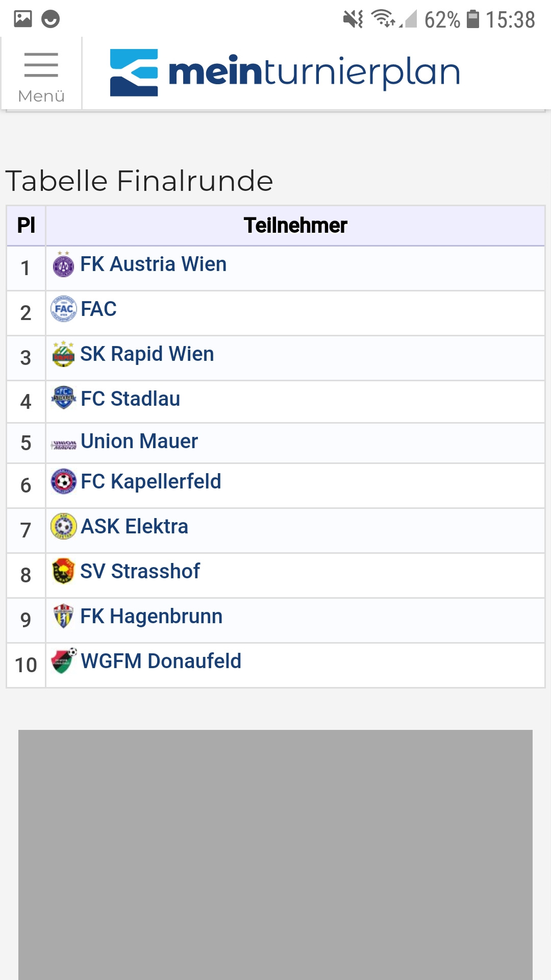The height and width of the screenshot is (980, 551).
Task: Click the Teilnehmer column header
Action: point(295,226)
